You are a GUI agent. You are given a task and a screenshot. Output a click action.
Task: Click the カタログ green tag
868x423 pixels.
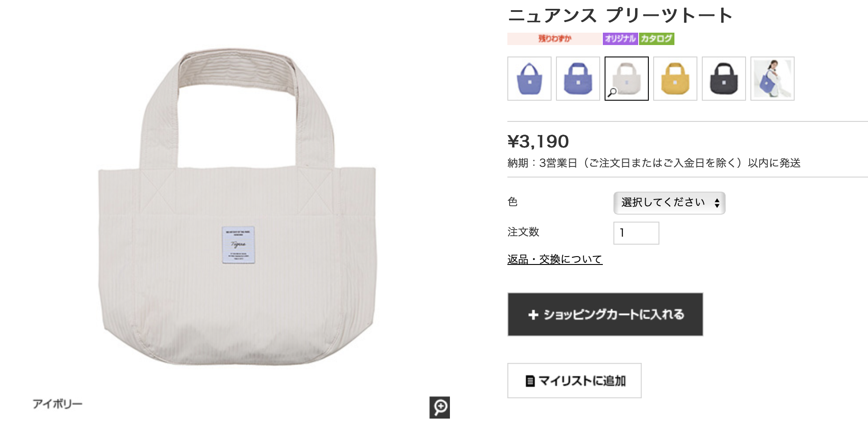click(x=656, y=39)
